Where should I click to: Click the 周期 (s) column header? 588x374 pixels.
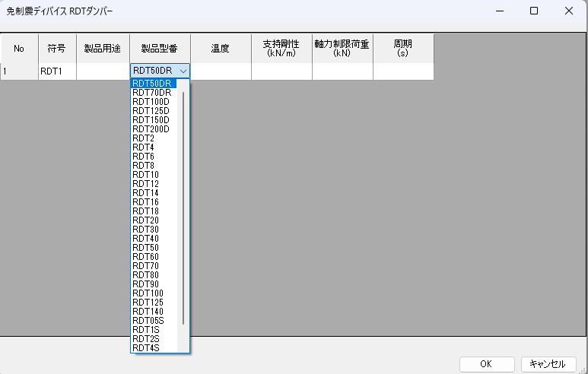[403, 49]
